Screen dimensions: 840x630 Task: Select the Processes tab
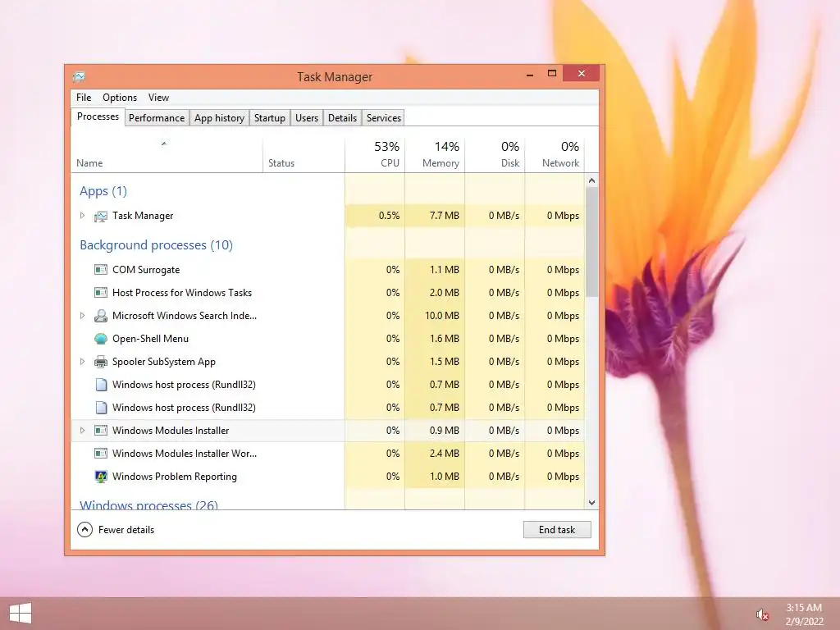98,116
